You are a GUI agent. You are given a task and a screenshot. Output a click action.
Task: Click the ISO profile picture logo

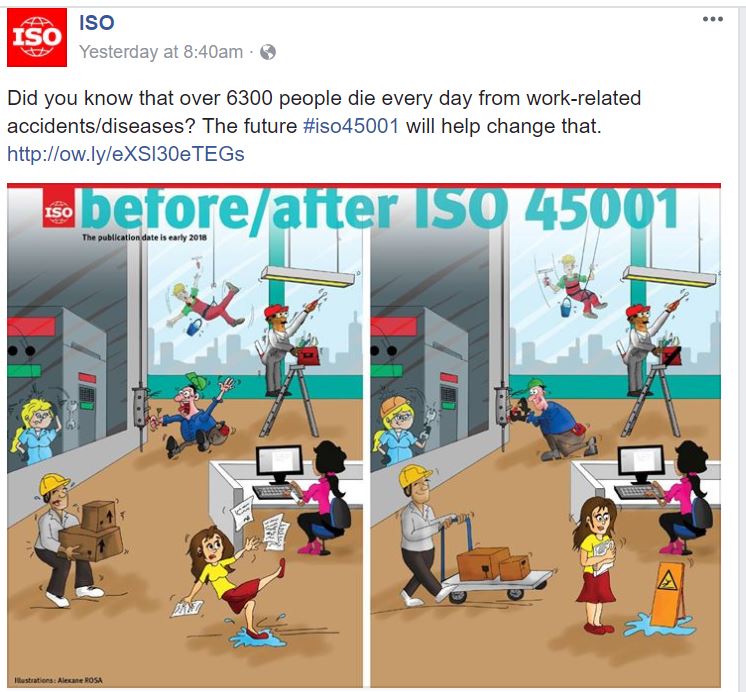tap(37, 37)
